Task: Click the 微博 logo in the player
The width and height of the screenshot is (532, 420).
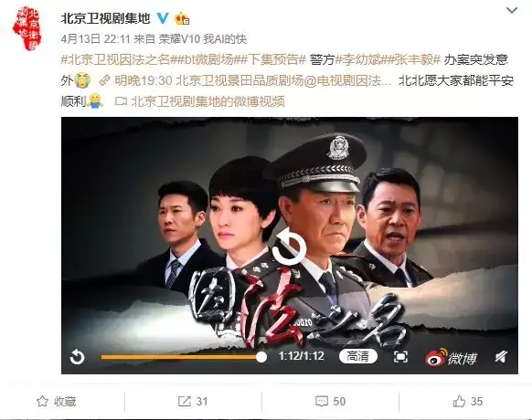Action: point(451,357)
